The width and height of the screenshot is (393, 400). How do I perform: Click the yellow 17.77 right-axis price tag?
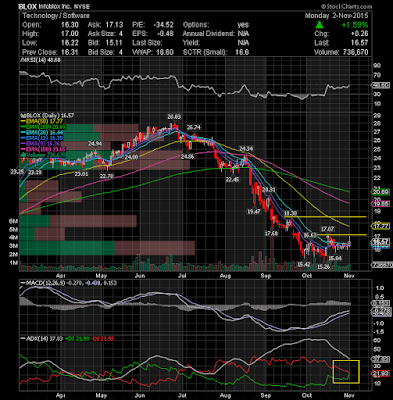coord(380,226)
